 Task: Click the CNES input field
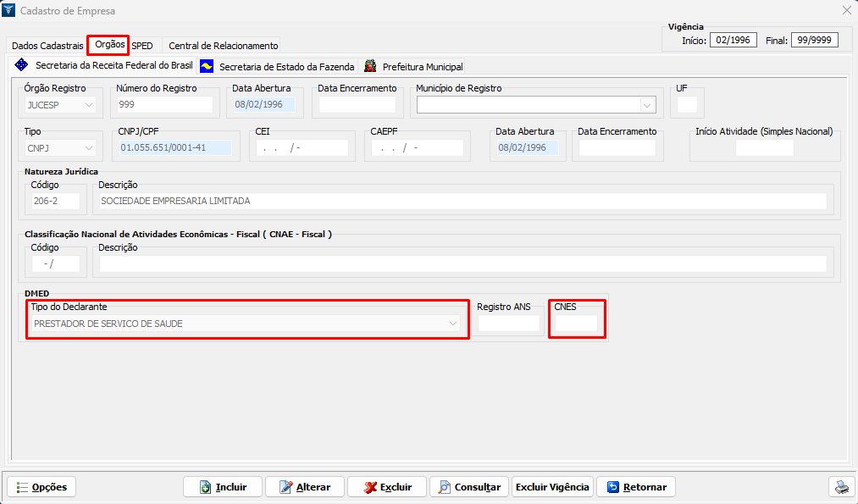click(x=576, y=324)
